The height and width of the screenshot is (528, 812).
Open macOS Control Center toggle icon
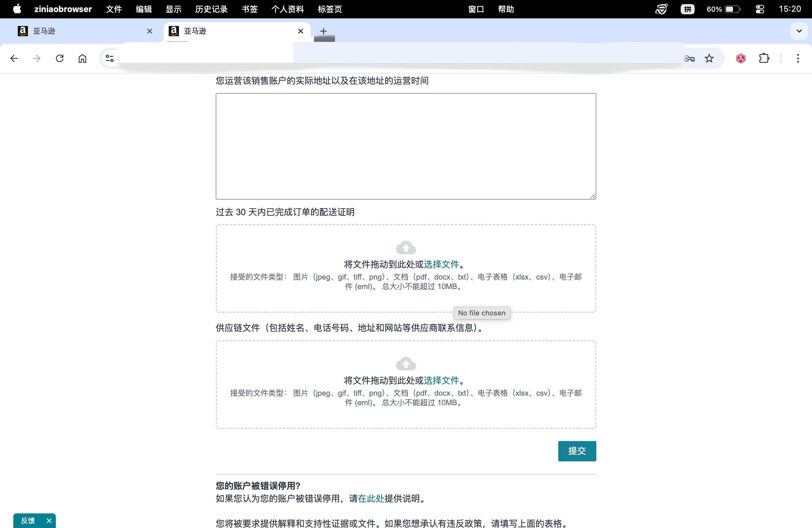pyautogui.click(x=760, y=9)
